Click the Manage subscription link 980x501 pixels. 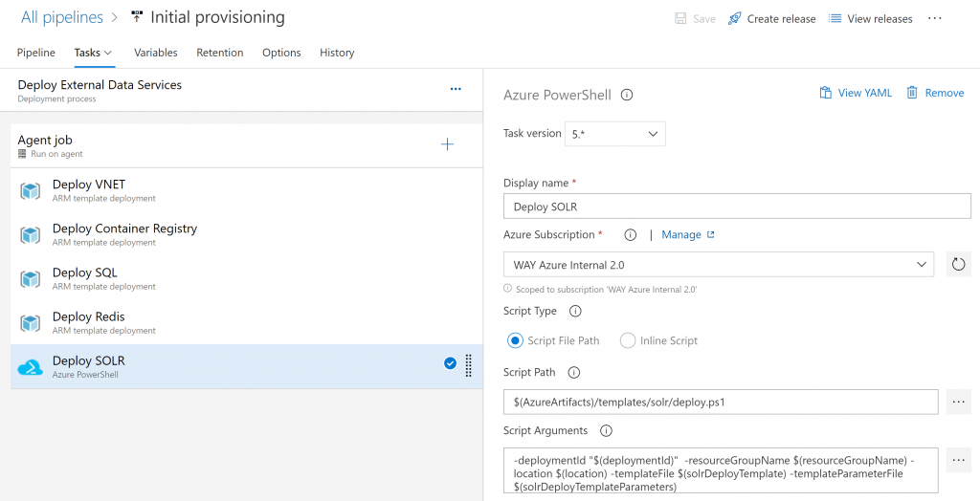tap(687, 235)
